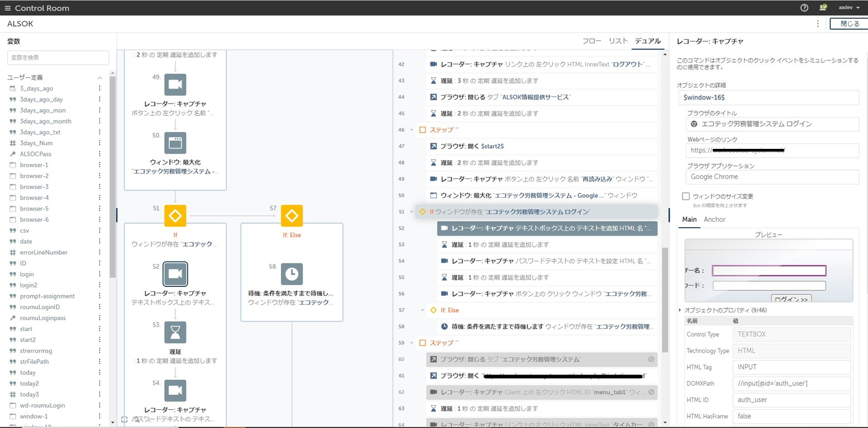Edit the HTML ID auth_user value field
This screenshot has width=868, height=428.
tap(792, 399)
